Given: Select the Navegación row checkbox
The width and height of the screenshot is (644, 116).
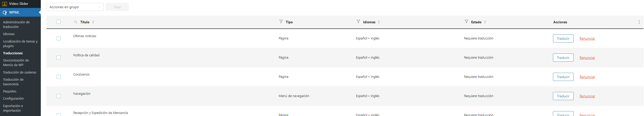Looking at the screenshot, I should tap(59, 96).
